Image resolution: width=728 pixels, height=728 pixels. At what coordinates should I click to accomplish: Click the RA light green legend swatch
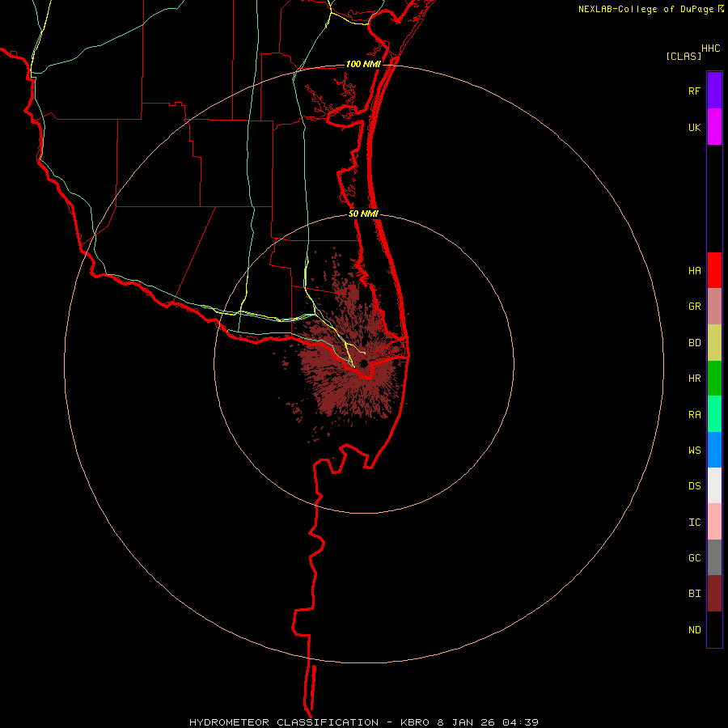click(714, 414)
